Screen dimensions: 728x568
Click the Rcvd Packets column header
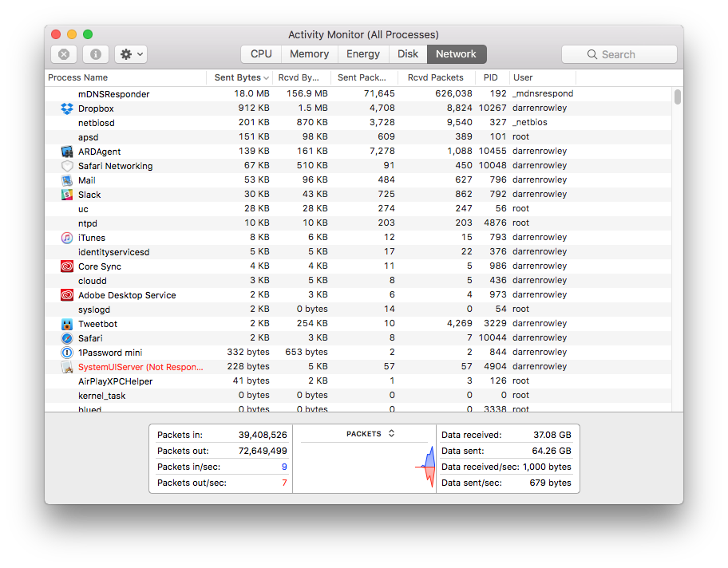(x=437, y=77)
